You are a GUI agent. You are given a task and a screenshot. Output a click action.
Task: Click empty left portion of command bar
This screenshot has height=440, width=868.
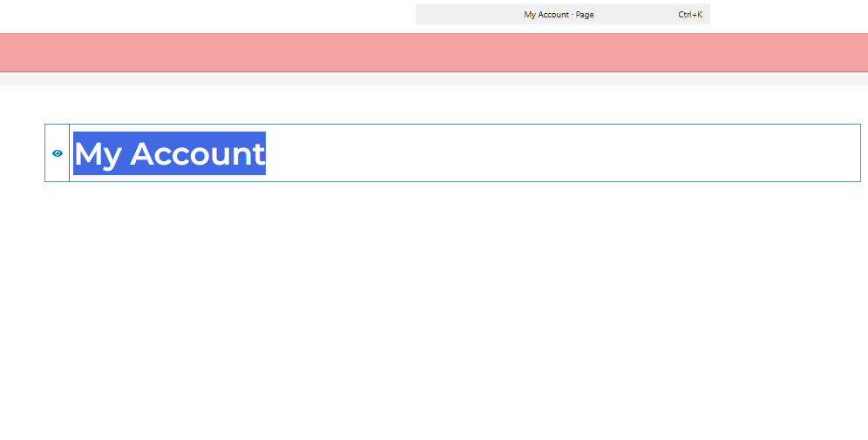[x=462, y=14]
